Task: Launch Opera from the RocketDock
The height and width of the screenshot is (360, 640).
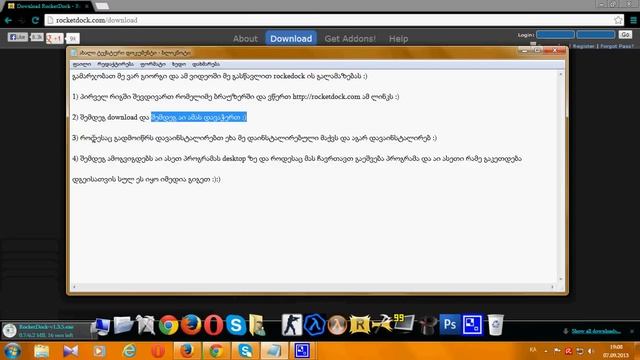Action: (x=213, y=325)
